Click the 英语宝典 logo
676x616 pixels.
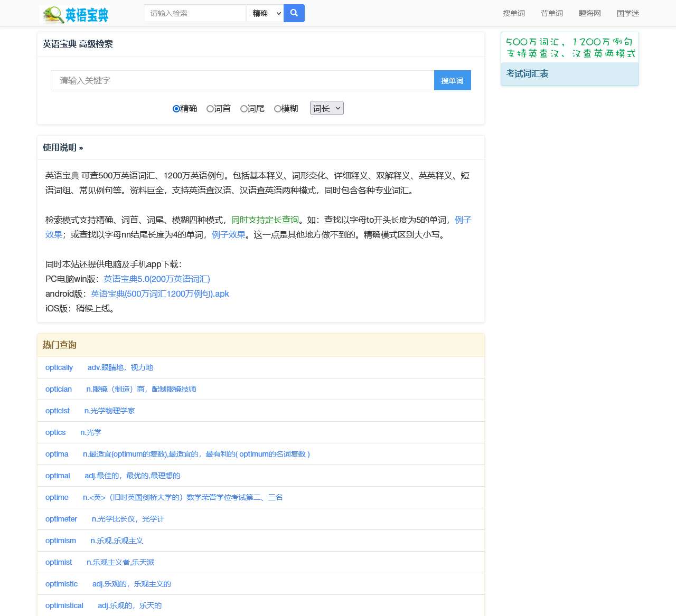75,15
